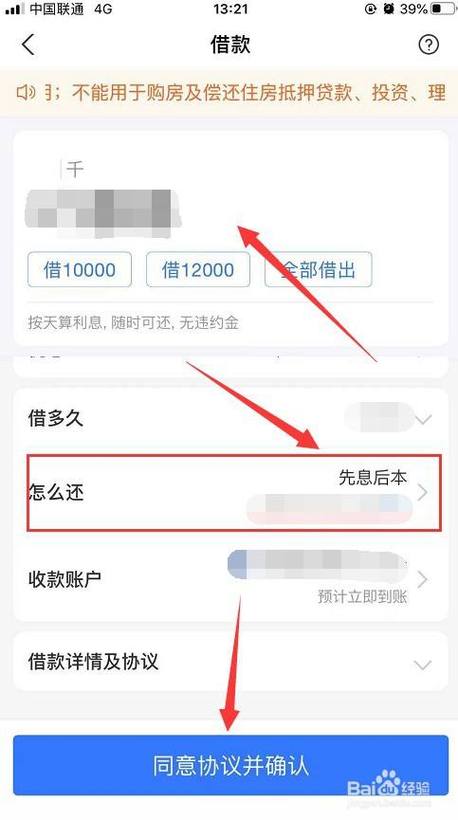Tap the battery status icon
Image resolution: width=458 pixels, height=820 pixels.
click(443, 9)
